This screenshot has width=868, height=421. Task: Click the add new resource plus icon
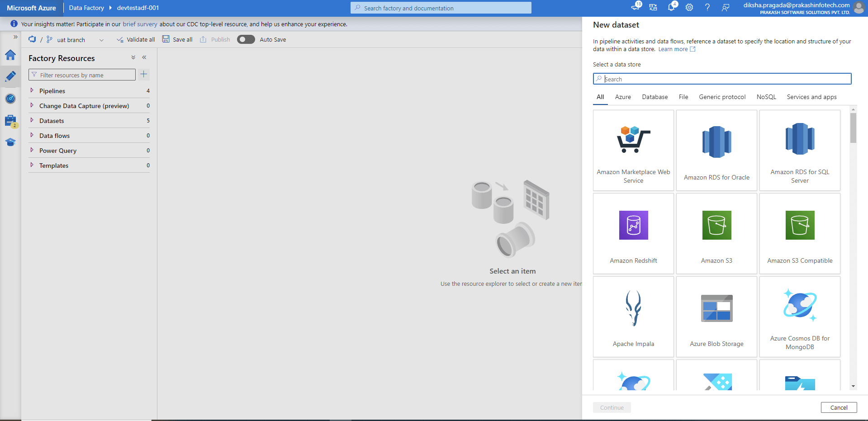tap(144, 75)
